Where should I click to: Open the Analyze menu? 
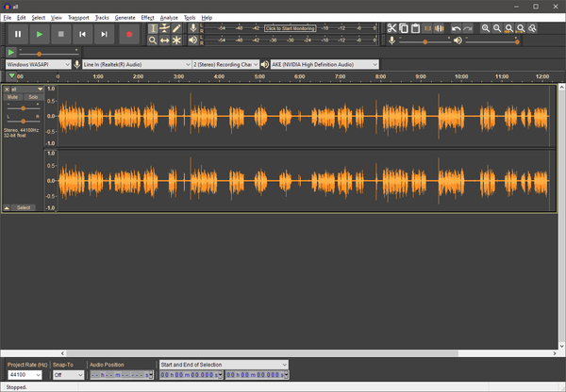coord(169,17)
